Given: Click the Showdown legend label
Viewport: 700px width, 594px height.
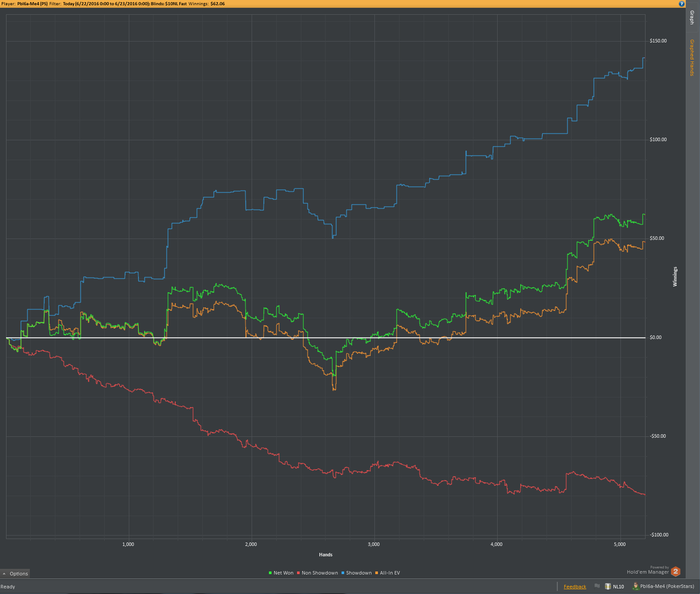Looking at the screenshot, I should 359,573.
